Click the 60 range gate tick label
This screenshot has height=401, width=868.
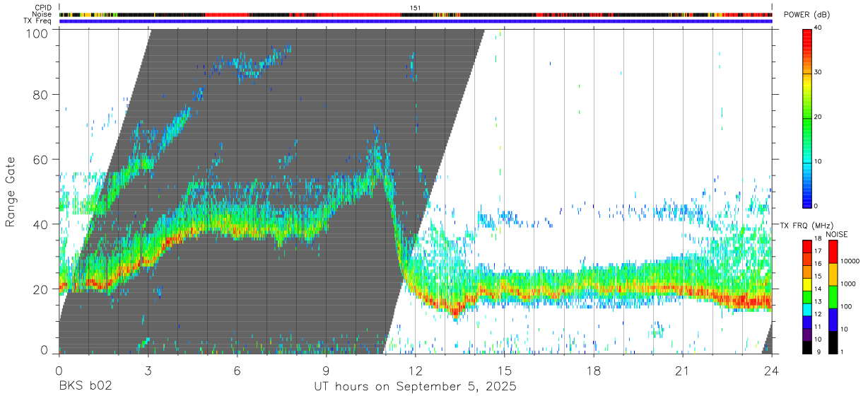tap(40, 160)
